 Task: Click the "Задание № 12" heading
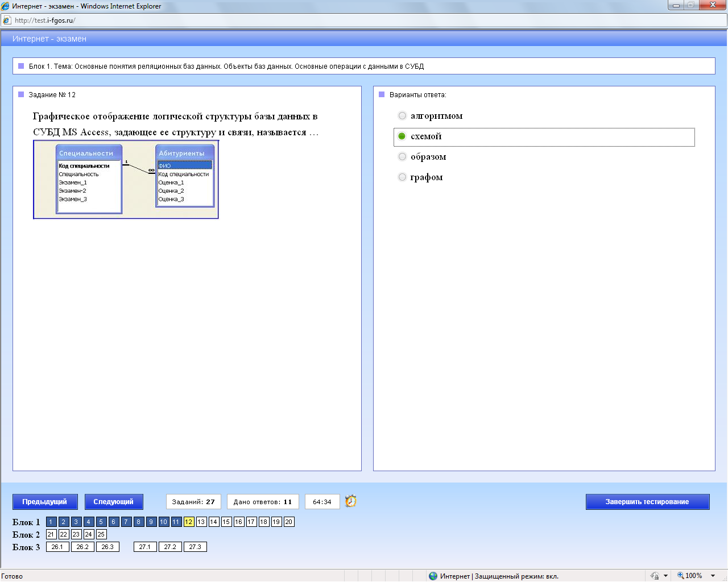pos(52,95)
